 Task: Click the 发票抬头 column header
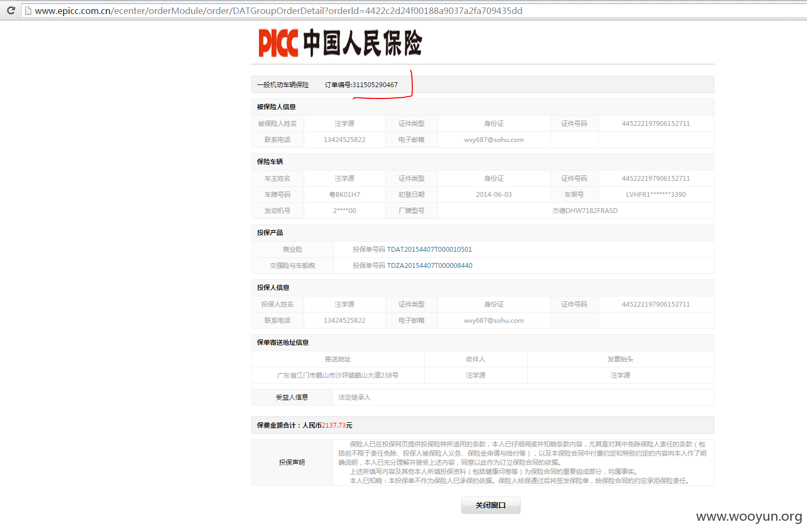click(x=620, y=359)
